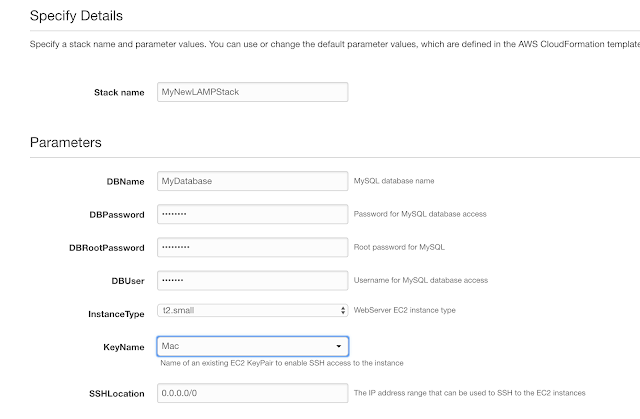Click the Stack name label
The width and height of the screenshot is (640, 419).
119,93
